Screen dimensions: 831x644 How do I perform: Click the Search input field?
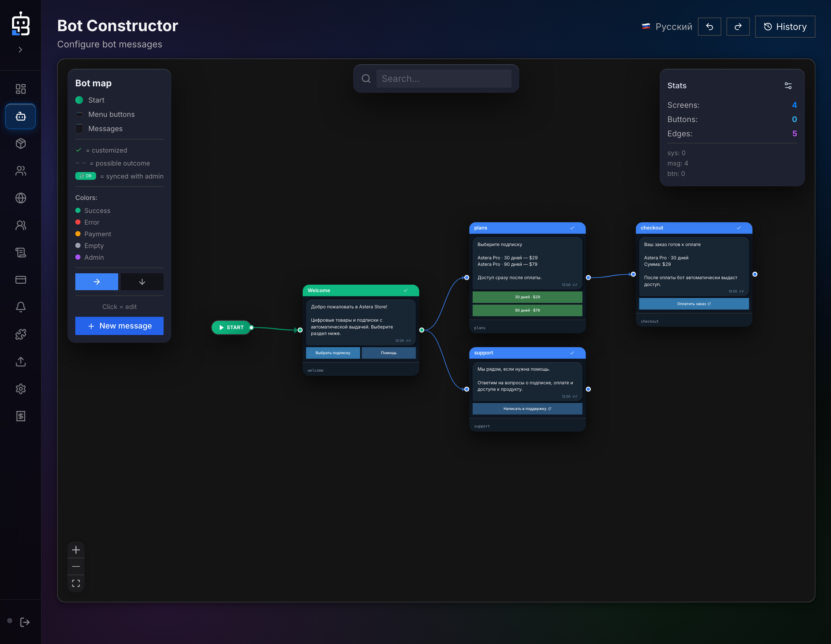[444, 78]
